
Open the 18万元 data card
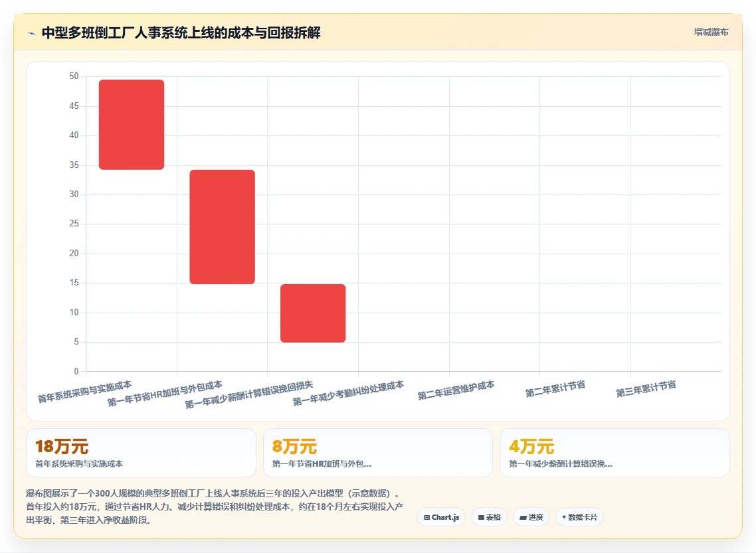pos(141,453)
